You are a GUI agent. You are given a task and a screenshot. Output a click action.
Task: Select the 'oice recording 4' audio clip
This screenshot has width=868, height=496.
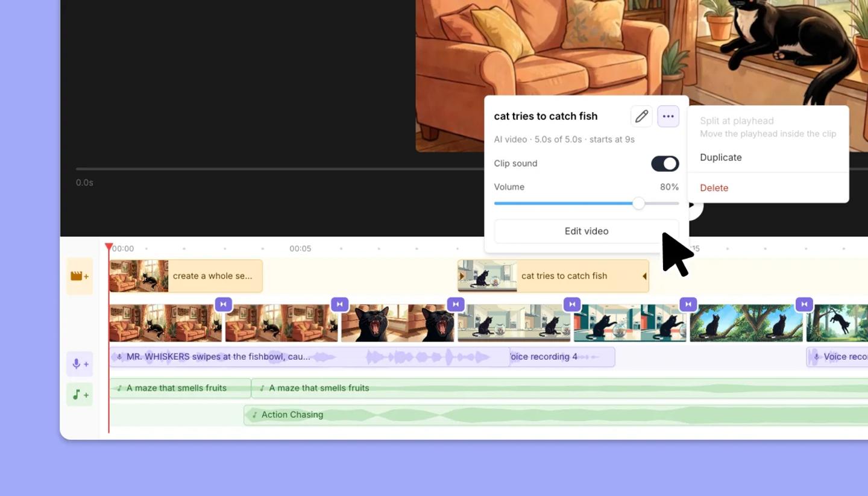562,357
